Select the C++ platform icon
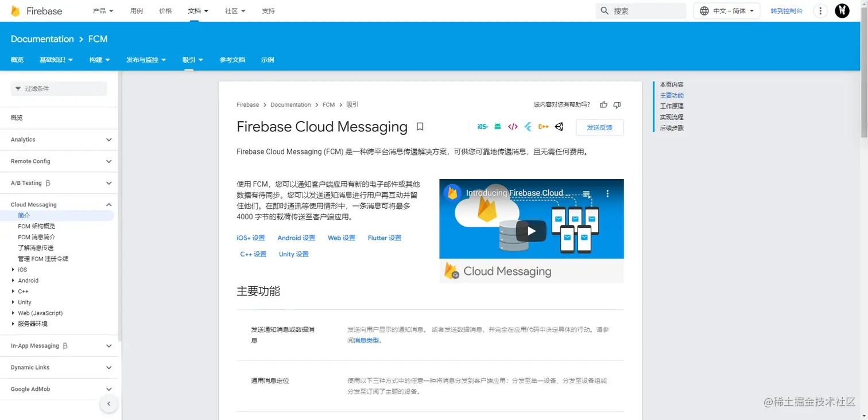The height and width of the screenshot is (420, 868). coord(544,127)
